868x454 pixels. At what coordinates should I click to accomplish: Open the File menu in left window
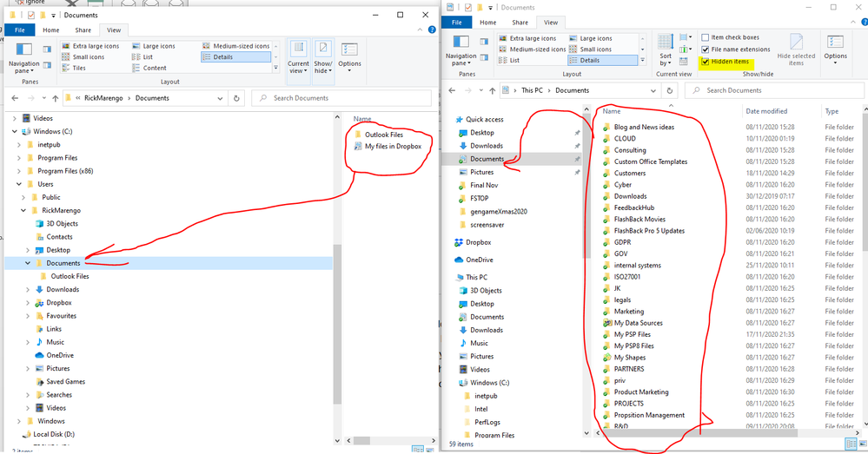pos(19,30)
